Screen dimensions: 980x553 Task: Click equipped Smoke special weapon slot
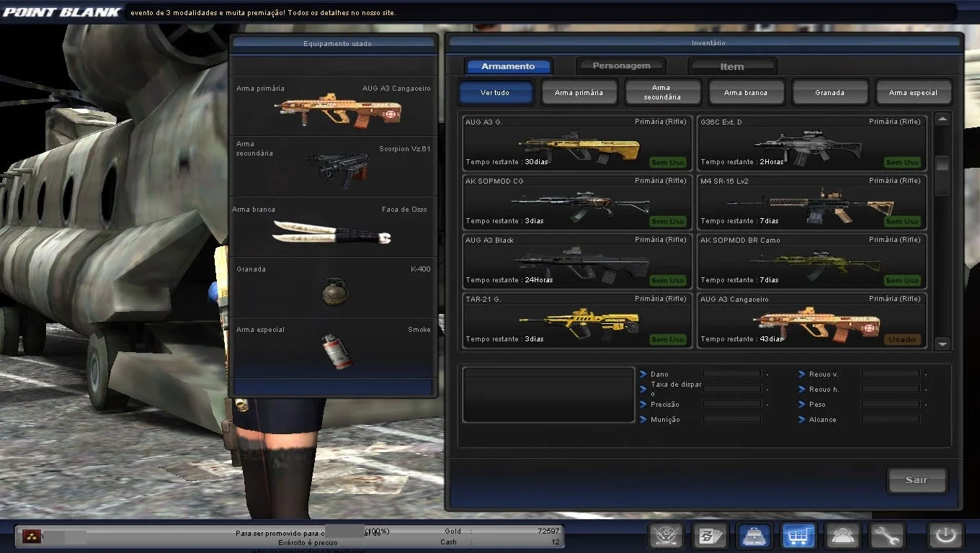pyautogui.click(x=334, y=349)
